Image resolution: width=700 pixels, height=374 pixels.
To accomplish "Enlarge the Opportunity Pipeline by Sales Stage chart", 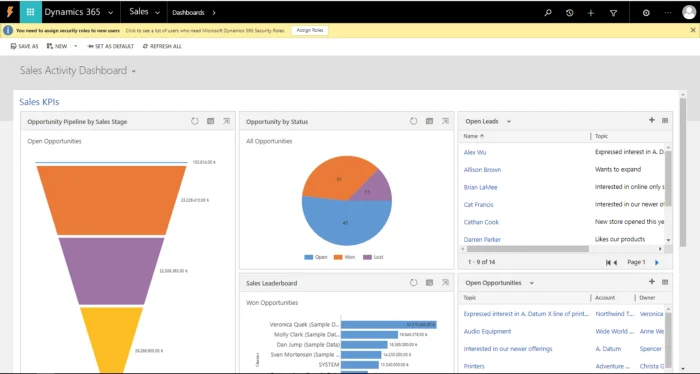I will tap(226, 121).
